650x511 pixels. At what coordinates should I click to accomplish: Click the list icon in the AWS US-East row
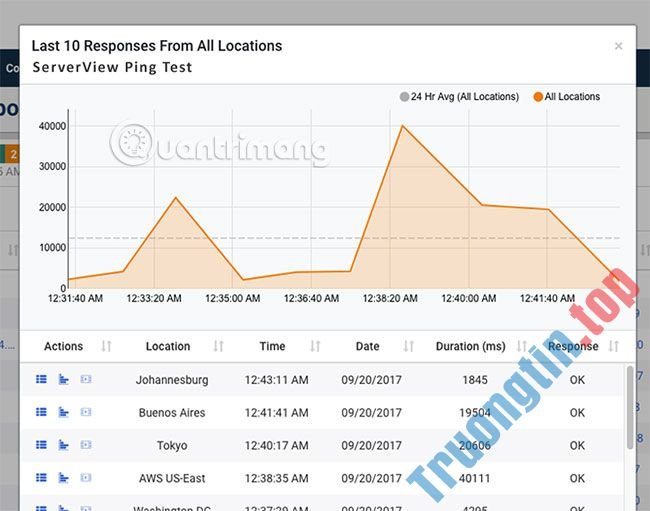click(41, 478)
